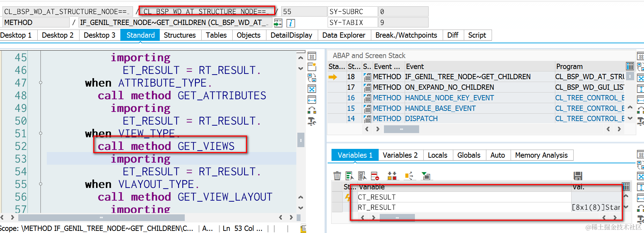
Task: Select the Auto tab
Action: tap(498, 155)
